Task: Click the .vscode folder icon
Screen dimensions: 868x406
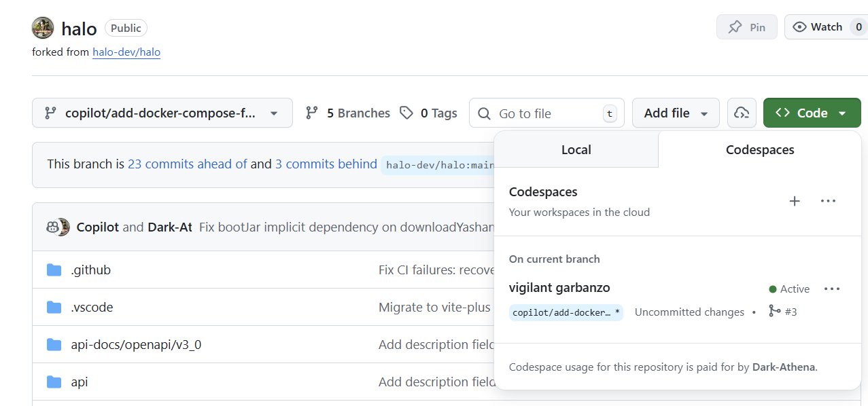Action: point(54,308)
